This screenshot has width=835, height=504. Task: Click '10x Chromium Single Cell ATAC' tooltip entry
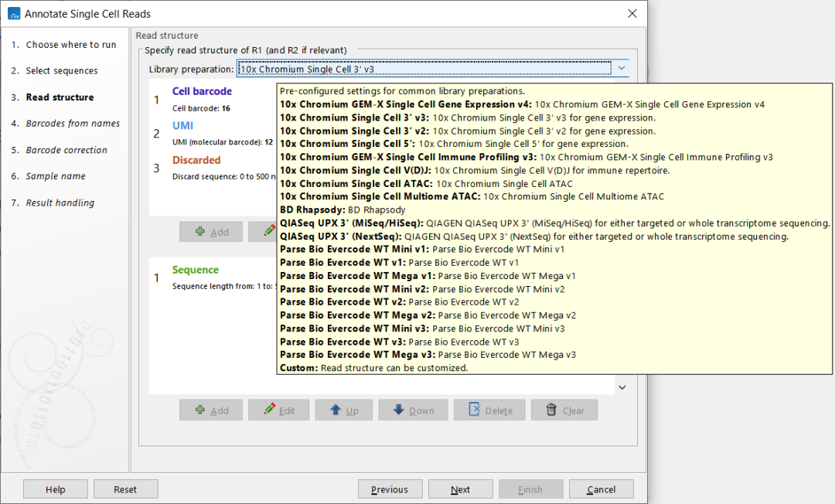[426, 184]
